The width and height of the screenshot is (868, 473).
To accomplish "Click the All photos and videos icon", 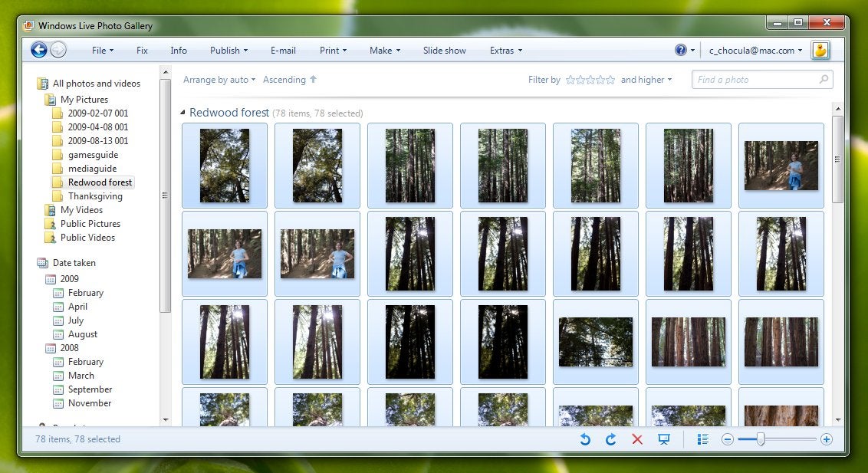I will pos(43,84).
